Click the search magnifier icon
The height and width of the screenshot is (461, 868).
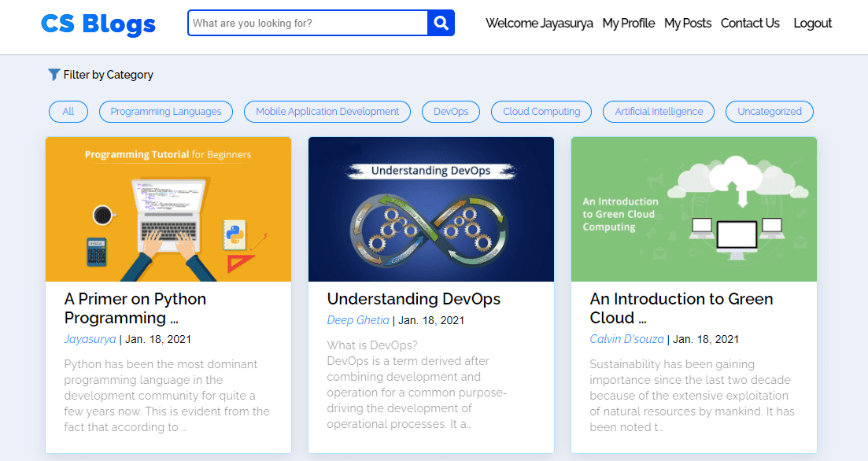point(441,23)
